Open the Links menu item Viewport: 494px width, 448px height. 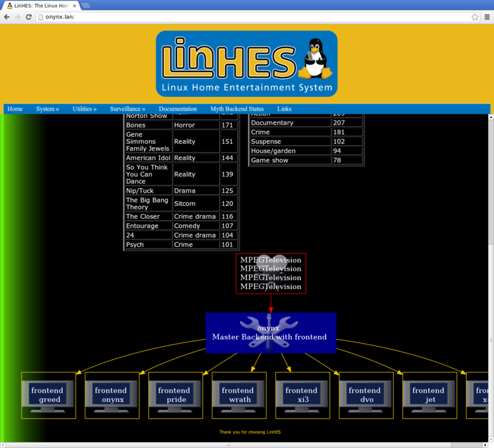tap(284, 109)
